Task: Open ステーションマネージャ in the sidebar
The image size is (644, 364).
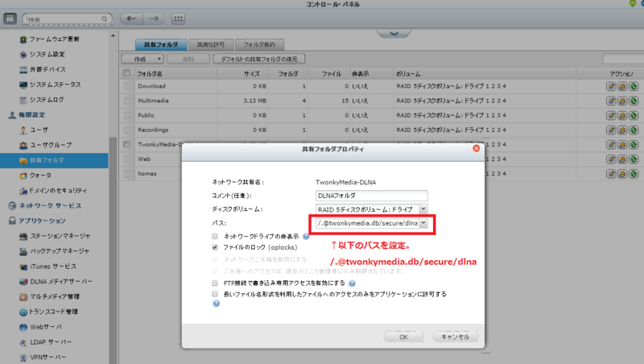Action: click(55, 236)
